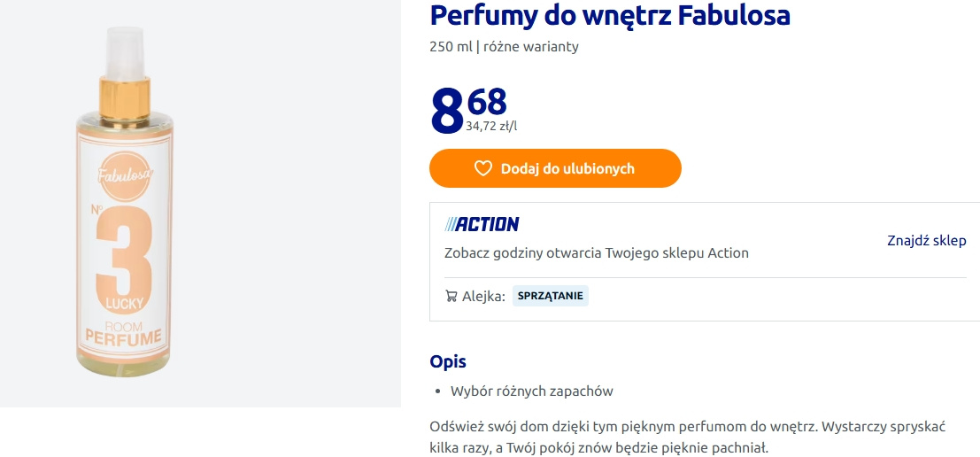Click the ROOM PERFUME text on the bottle
Image resolution: width=980 pixels, height=457 pixels.
(x=123, y=334)
